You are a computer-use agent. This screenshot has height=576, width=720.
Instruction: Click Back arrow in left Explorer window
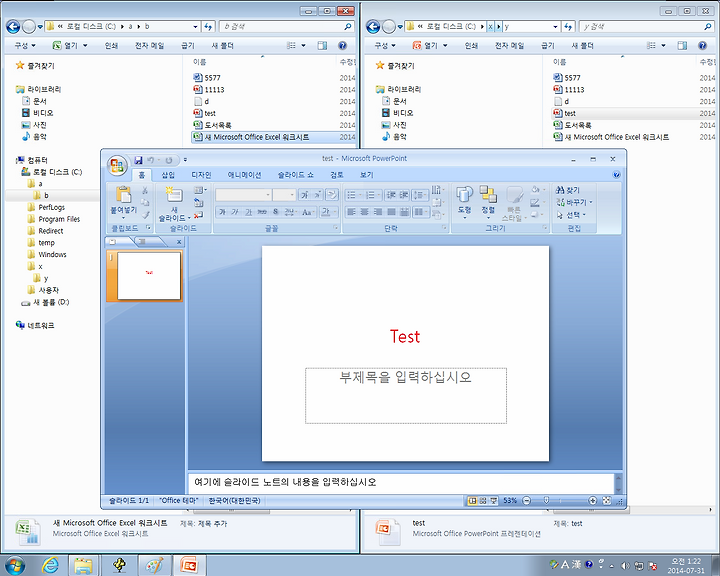(13, 27)
